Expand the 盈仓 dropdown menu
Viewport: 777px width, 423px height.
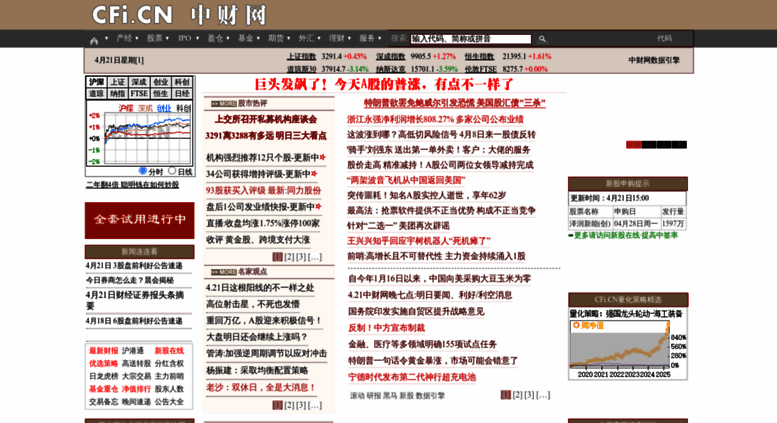(219, 38)
